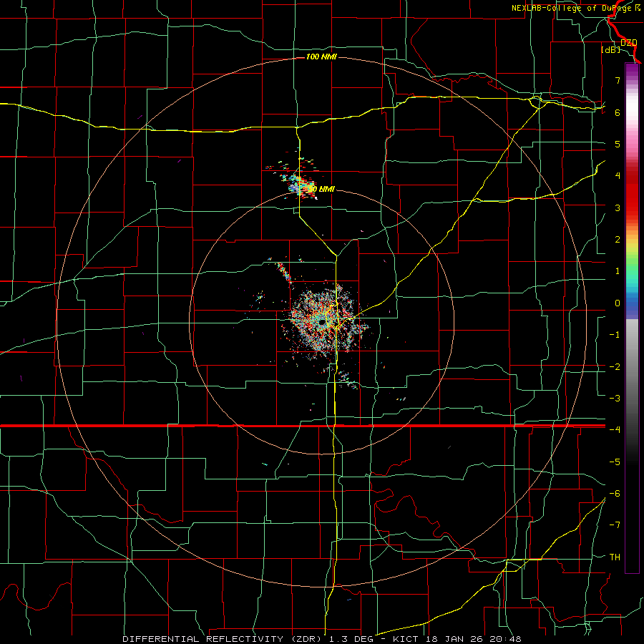This screenshot has height=644, width=644.
Task: Click the DZD legend title
Action: point(629,43)
